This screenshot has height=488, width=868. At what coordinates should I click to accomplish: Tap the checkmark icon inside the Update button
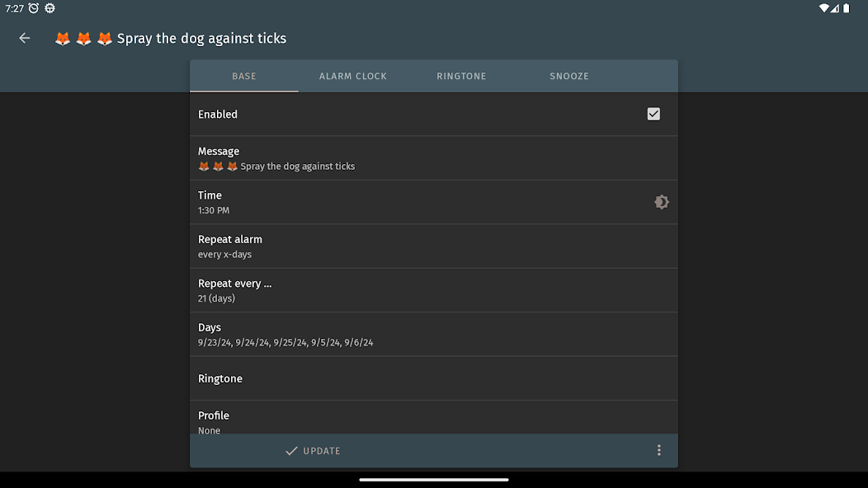[x=290, y=451]
